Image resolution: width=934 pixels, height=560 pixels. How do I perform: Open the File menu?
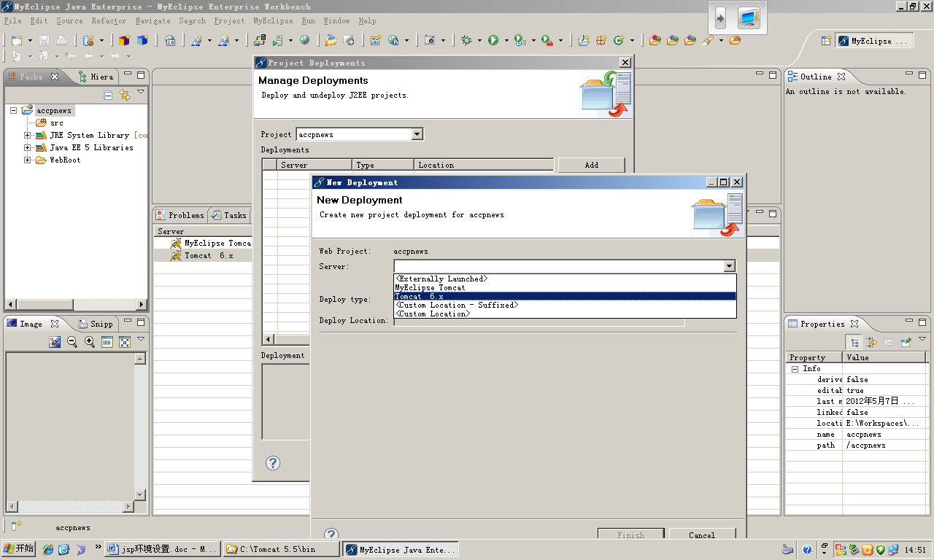(12, 21)
